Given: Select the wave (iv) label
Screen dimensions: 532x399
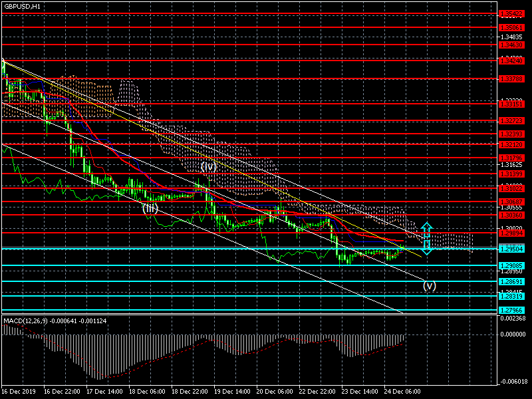Looking at the screenshot, I should click(x=208, y=167).
